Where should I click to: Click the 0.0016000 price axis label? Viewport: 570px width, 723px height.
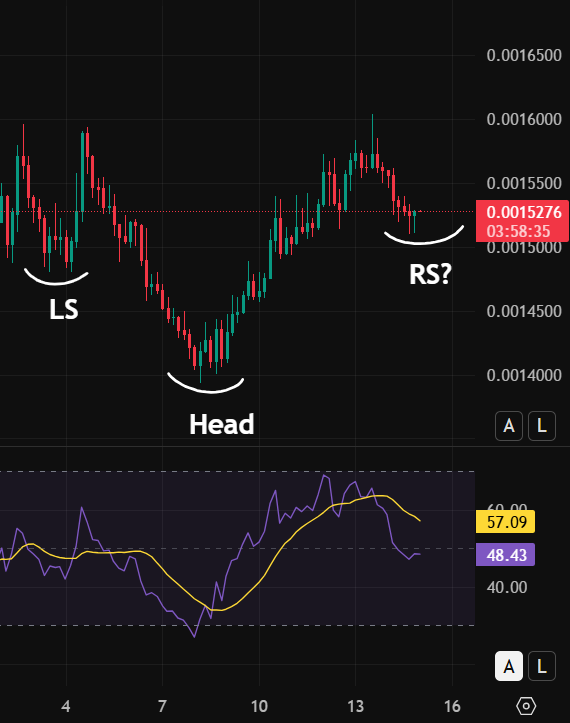[524, 119]
